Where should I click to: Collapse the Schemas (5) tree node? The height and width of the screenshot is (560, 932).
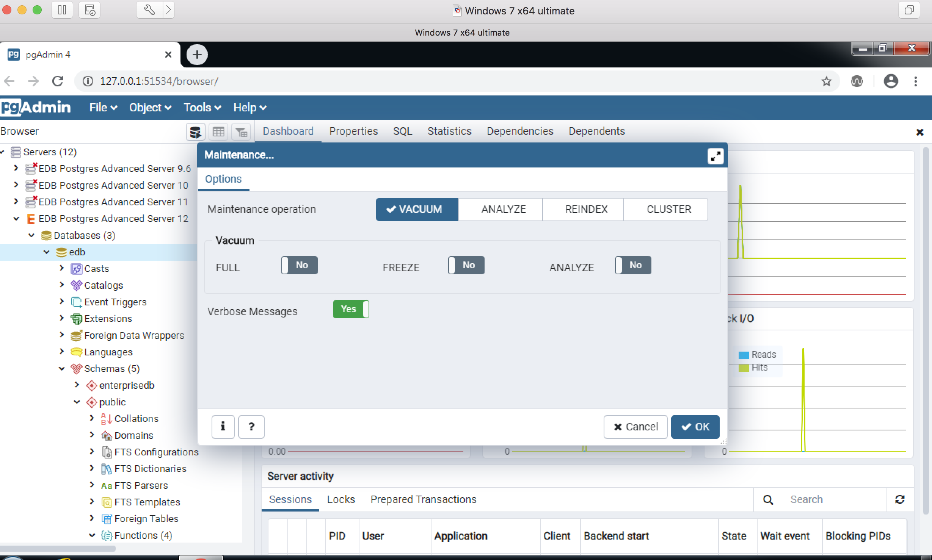coord(62,368)
